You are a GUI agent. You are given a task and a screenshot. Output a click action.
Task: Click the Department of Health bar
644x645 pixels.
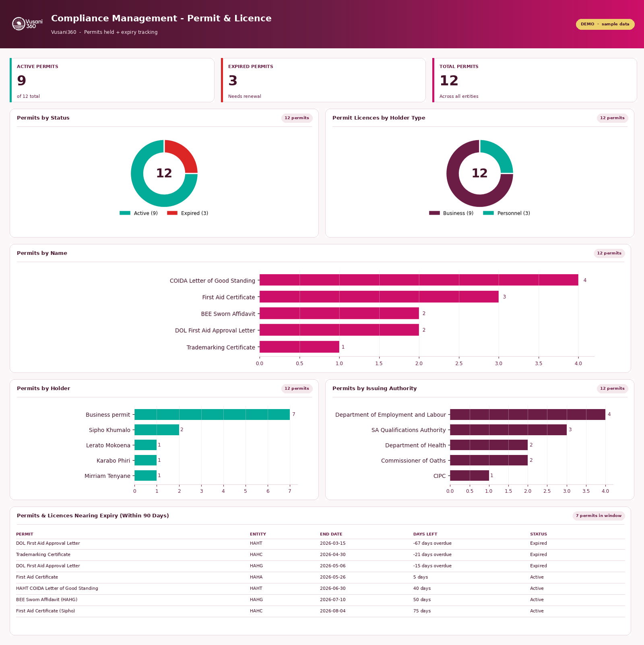(x=489, y=445)
